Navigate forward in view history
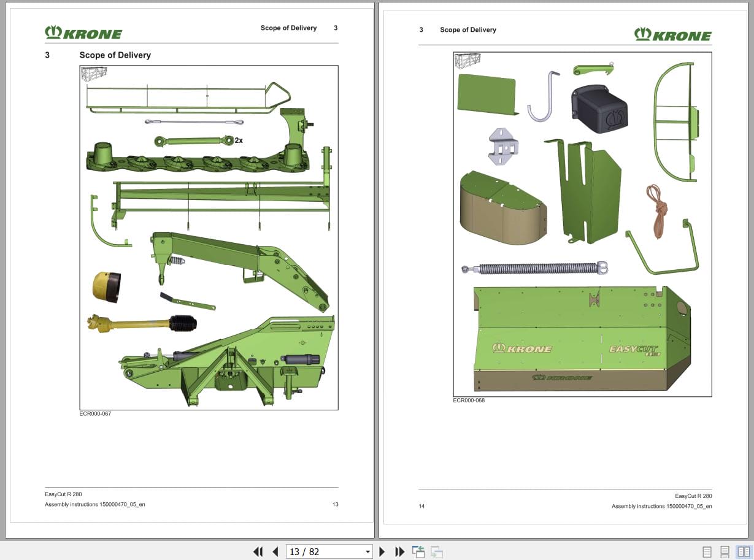The image size is (754, 560). [436, 551]
